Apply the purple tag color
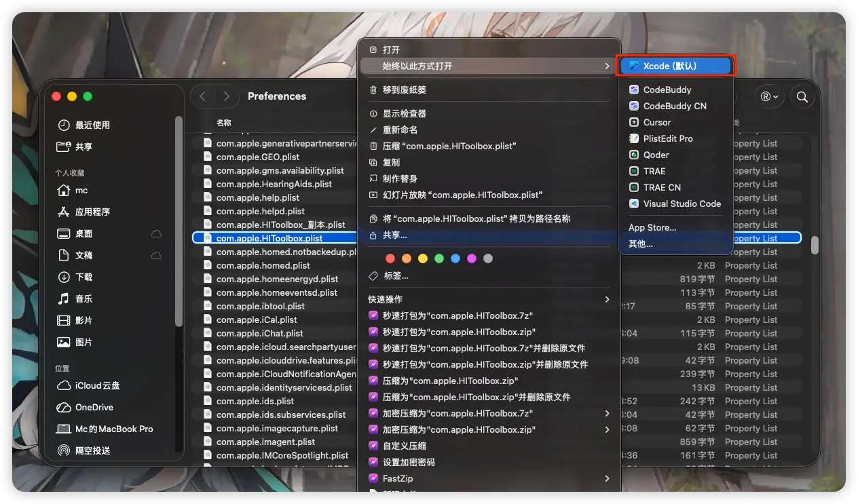858x504 pixels. (472, 258)
